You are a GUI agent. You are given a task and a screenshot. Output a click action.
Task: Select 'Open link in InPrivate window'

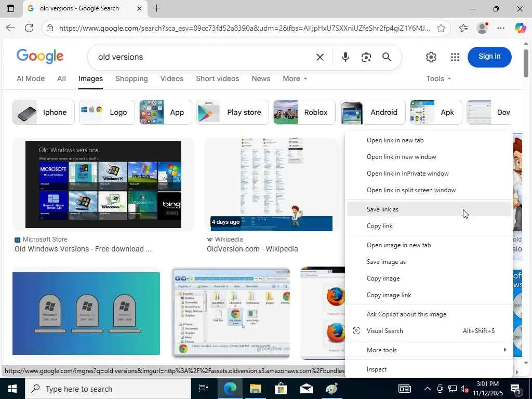(429, 174)
